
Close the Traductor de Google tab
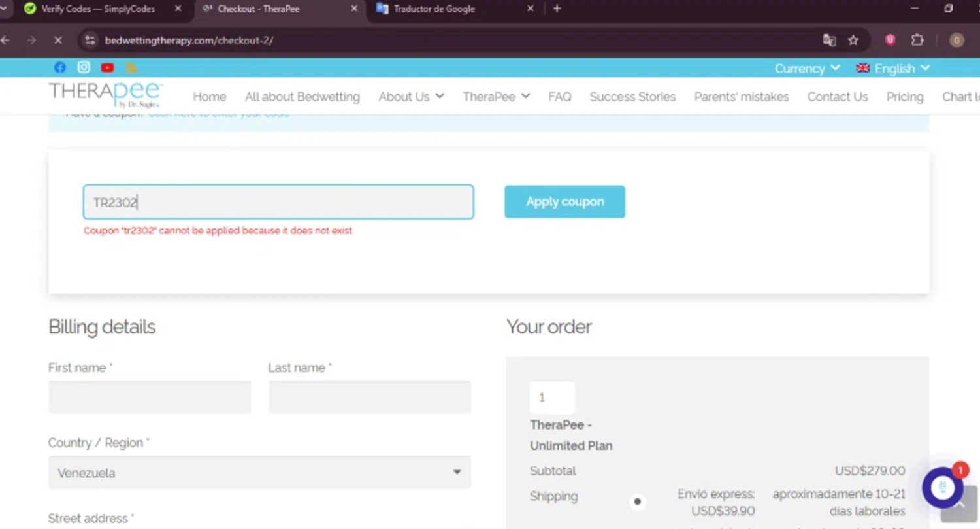[530, 9]
